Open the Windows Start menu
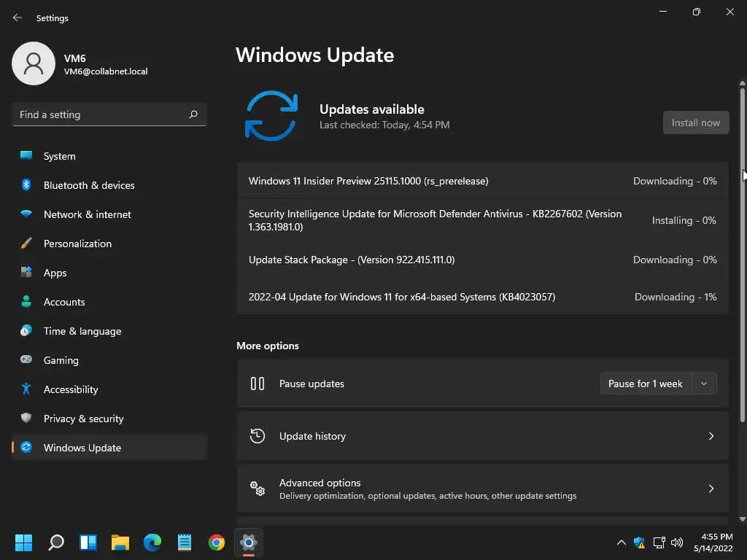This screenshot has width=747, height=560. point(23,542)
